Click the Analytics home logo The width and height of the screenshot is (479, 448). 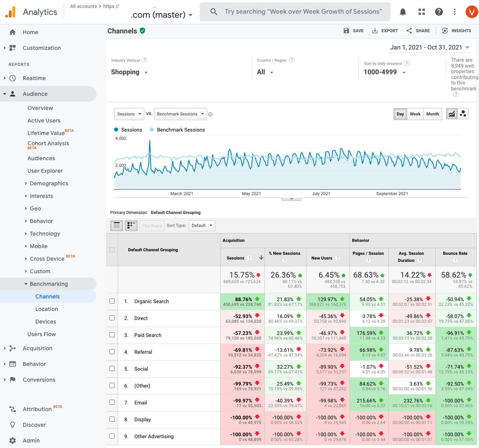(11, 12)
